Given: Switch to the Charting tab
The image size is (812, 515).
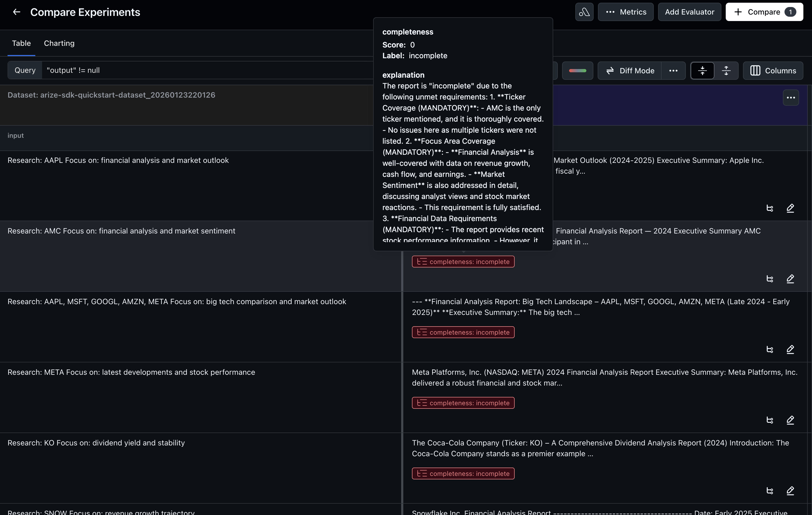Looking at the screenshot, I should pos(59,43).
